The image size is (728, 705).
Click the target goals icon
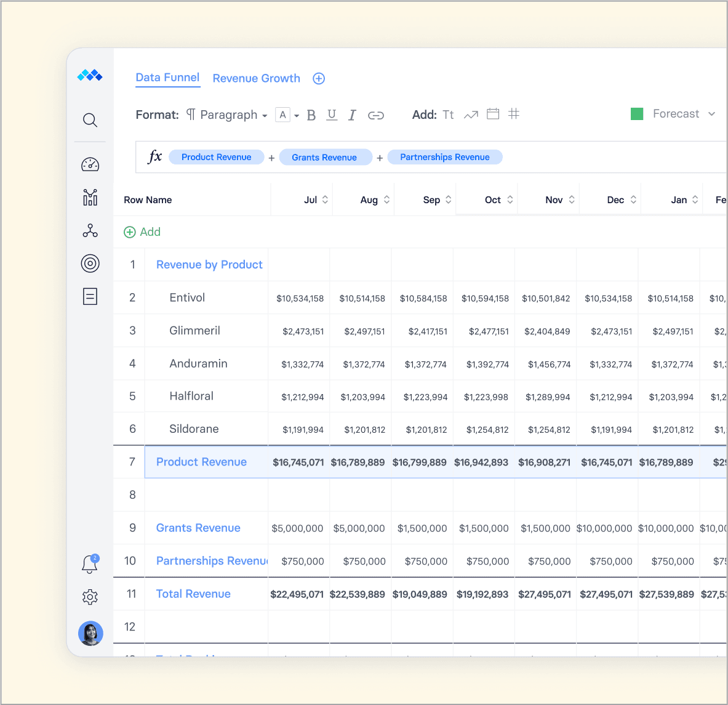(90, 264)
